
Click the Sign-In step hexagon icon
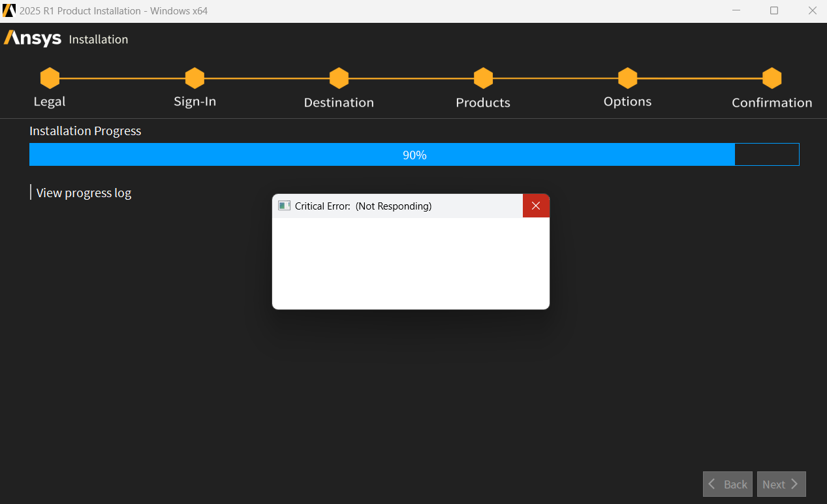195,78
